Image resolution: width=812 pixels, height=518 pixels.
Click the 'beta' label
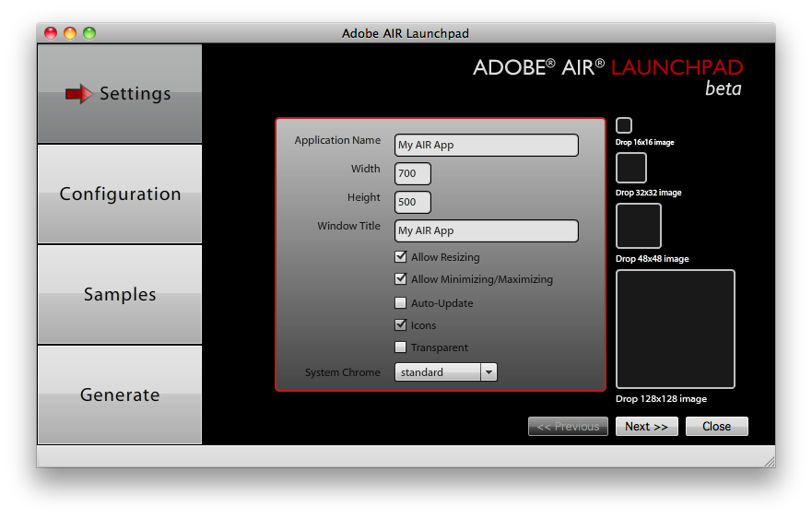coord(724,88)
